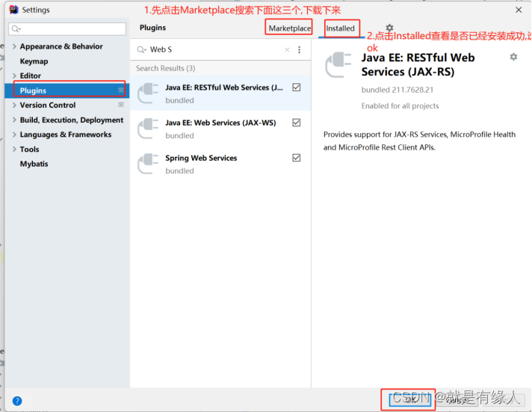Click the plug icon of Spring Web Services
This screenshot has height=412, width=532.
148,163
